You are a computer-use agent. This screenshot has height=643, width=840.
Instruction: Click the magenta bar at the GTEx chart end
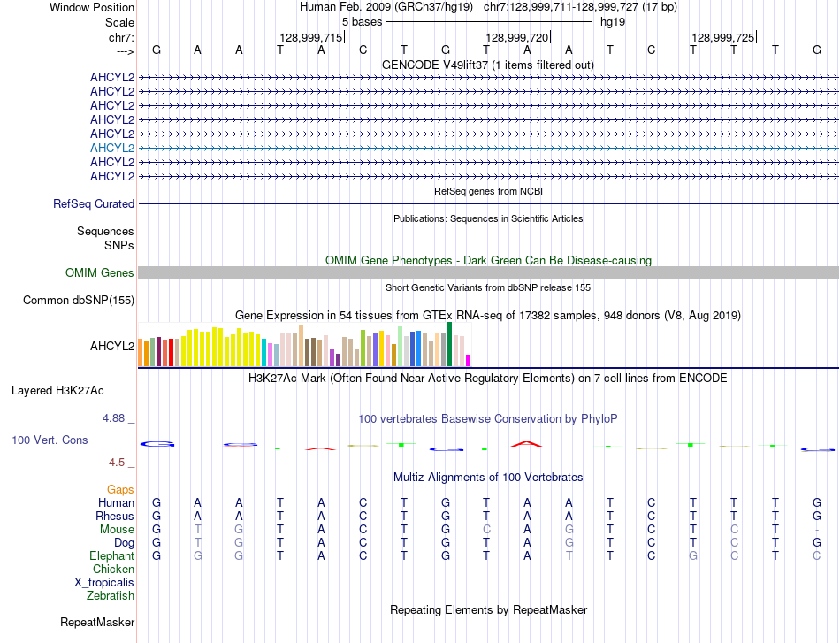(469, 360)
